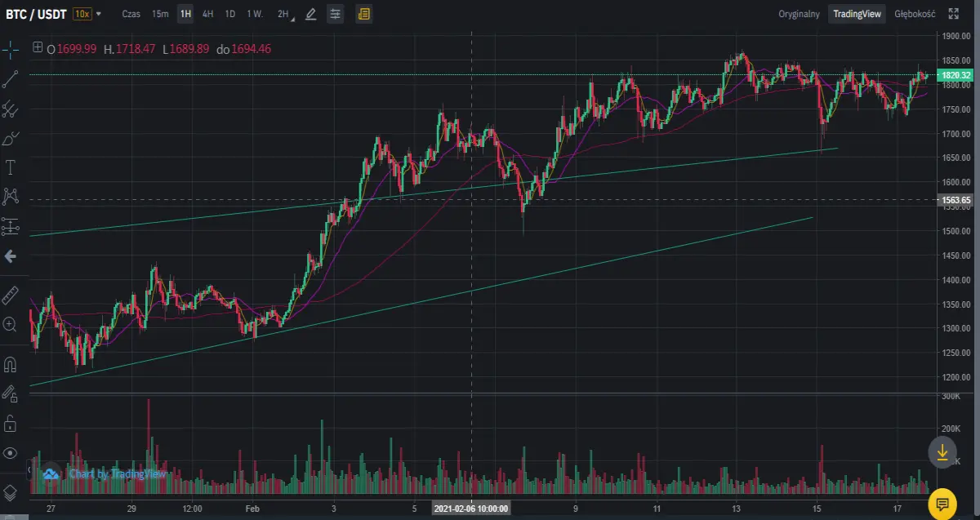Select the XABCD pattern tool
The image size is (980, 520).
pyautogui.click(x=11, y=196)
